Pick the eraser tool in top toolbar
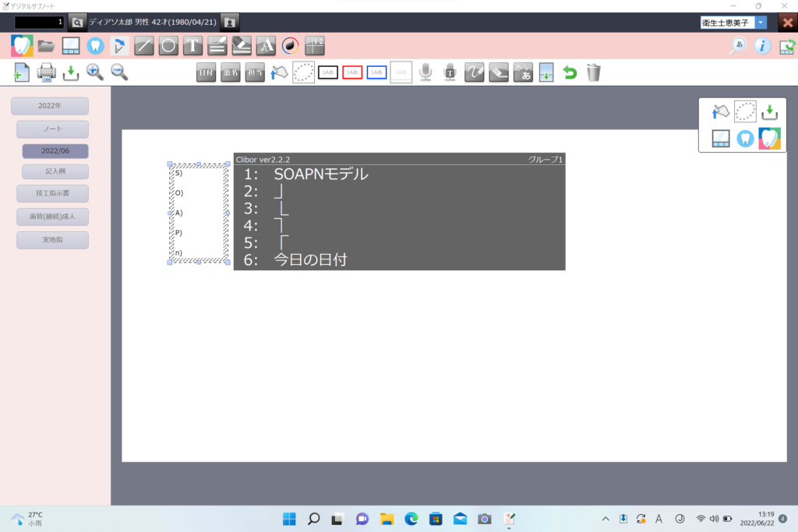The image size is (798, 532). coord(242,45)
